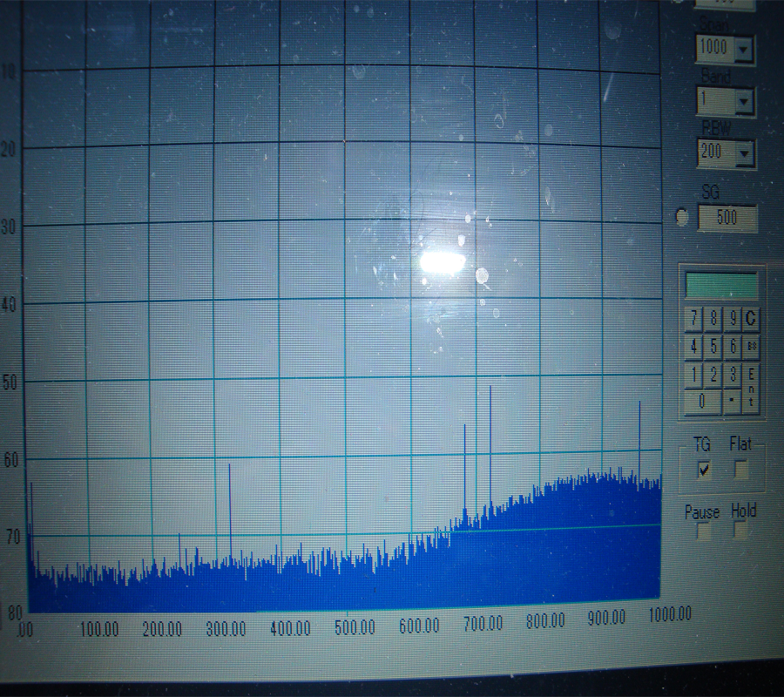Enable the Flat checkbox
Viewport: 784px width, 697px height.
[x=740, y=470]
